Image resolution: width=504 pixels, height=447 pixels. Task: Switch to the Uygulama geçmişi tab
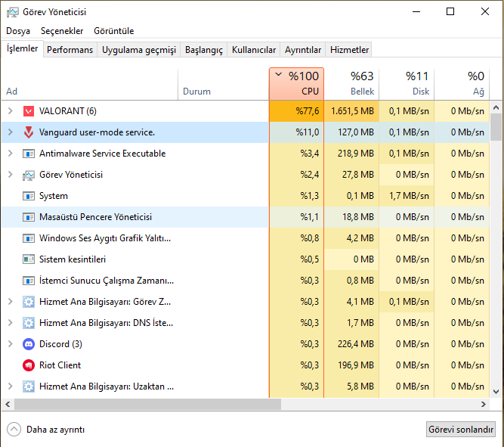[x=139, y=50]
